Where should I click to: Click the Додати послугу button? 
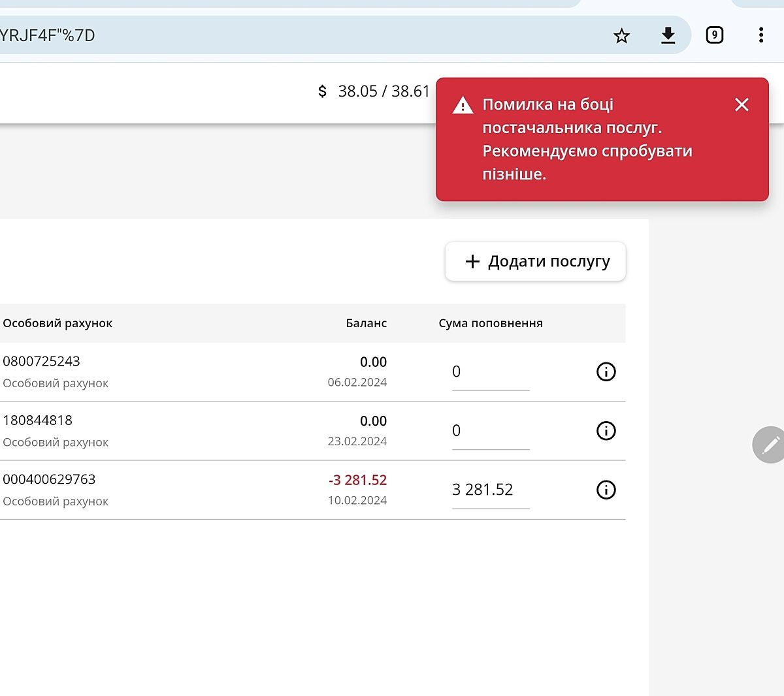536,262
